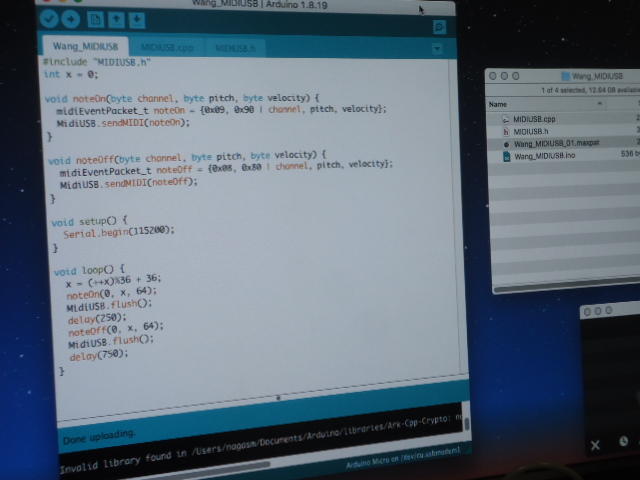Click the delay(750); line in loop
Viewport: 640px width, 480px height.
(98, 355)
